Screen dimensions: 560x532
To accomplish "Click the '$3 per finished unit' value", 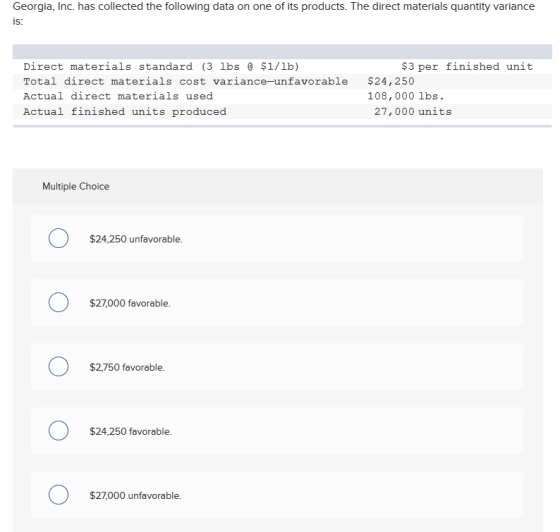I will click(467, 66).
